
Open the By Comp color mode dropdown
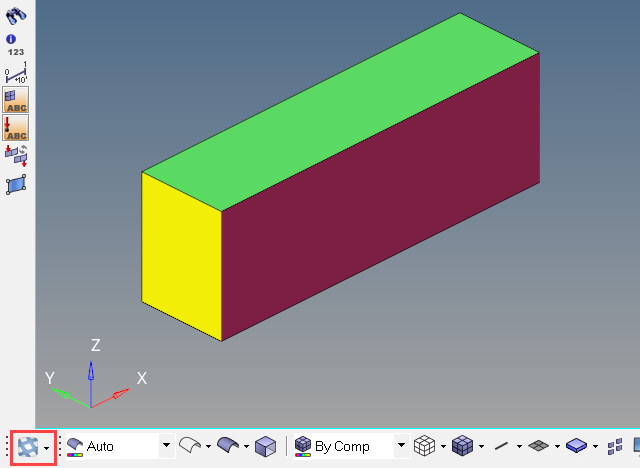click(401, 446)
